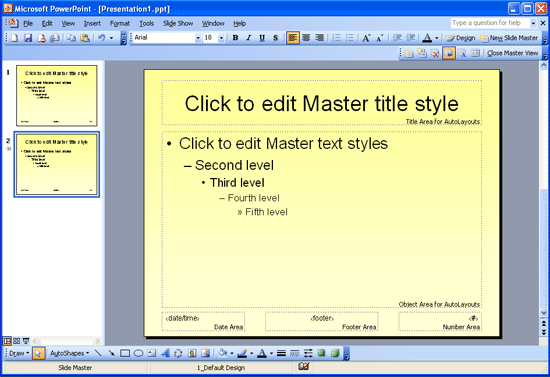The image size is (550, 377).
Task: Undo the last action
Action: point(102,38)
